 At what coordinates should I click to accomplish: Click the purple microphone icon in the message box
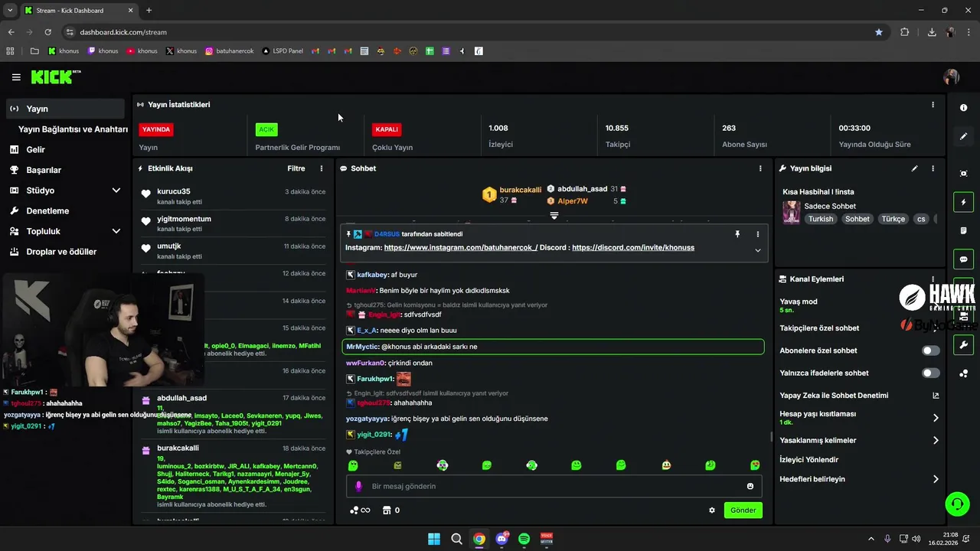[358, 486]
